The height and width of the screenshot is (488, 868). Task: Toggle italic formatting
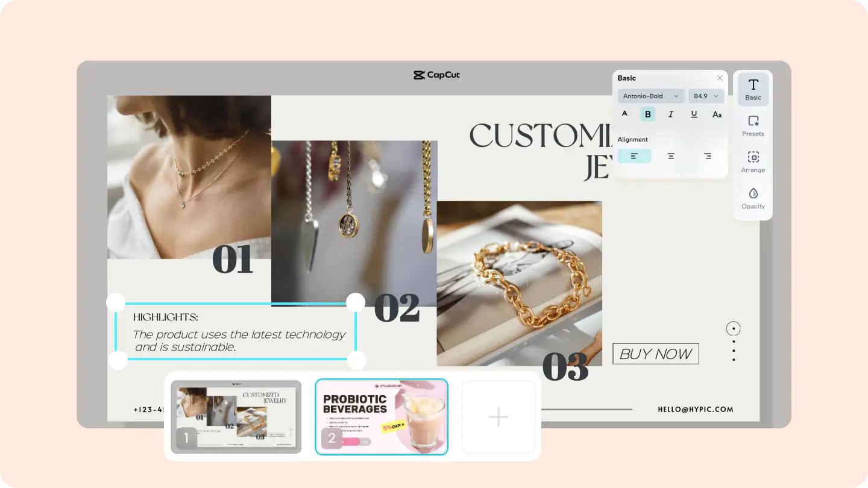[671, 114]
